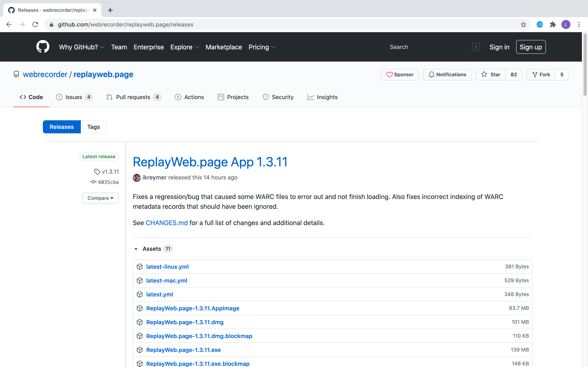Bookmark page with star icon in address bar
588x367 pixels.
point(523,24)
